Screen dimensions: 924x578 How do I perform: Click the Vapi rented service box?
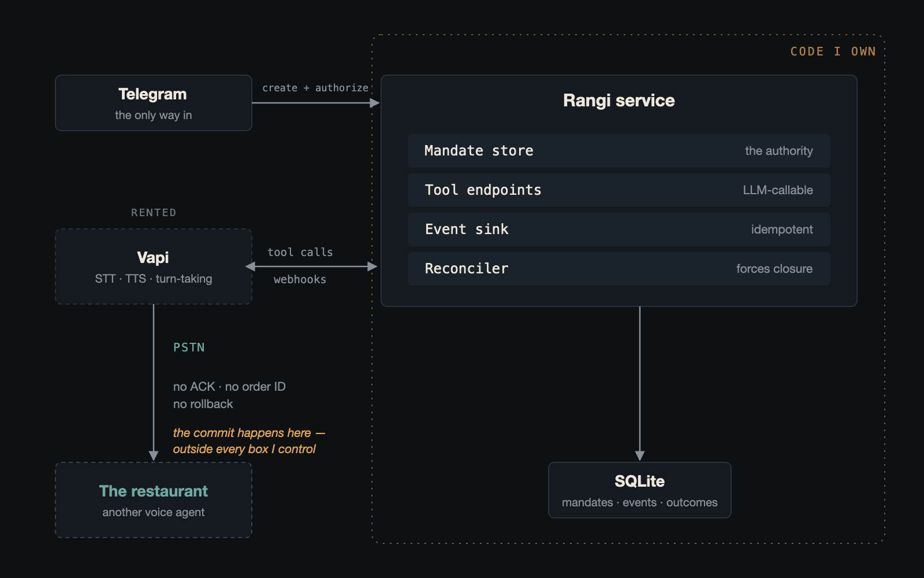pos(154,266)
